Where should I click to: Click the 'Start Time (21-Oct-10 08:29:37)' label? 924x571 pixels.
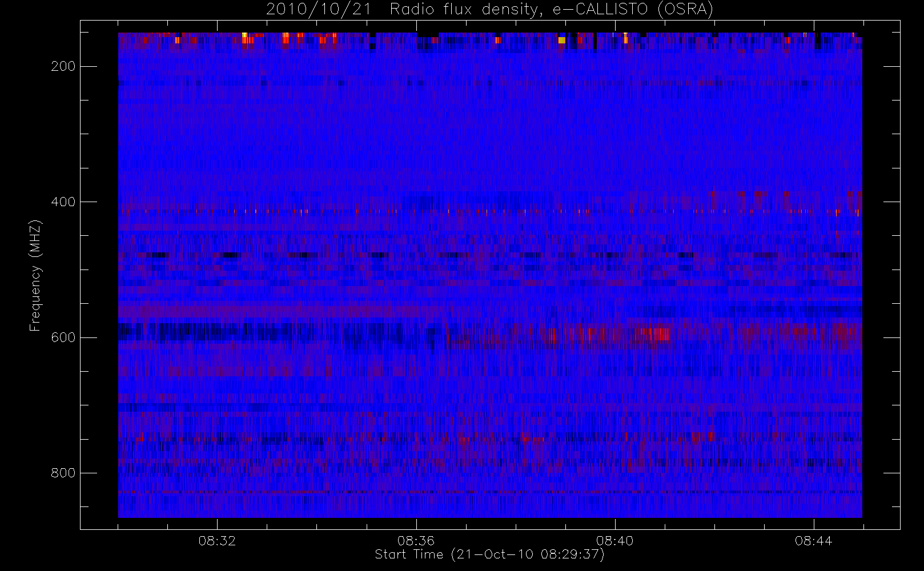coord(489,554)
